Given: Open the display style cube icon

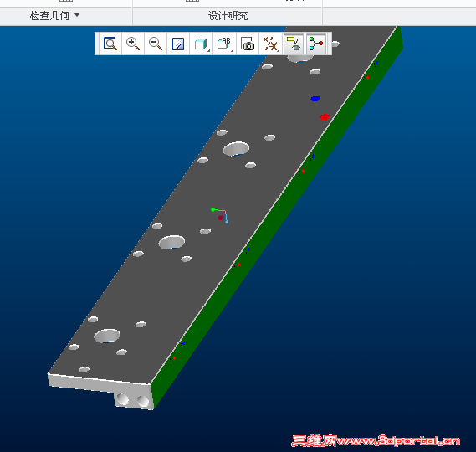Looking at the screenshot, I should (x=202, y=44).
